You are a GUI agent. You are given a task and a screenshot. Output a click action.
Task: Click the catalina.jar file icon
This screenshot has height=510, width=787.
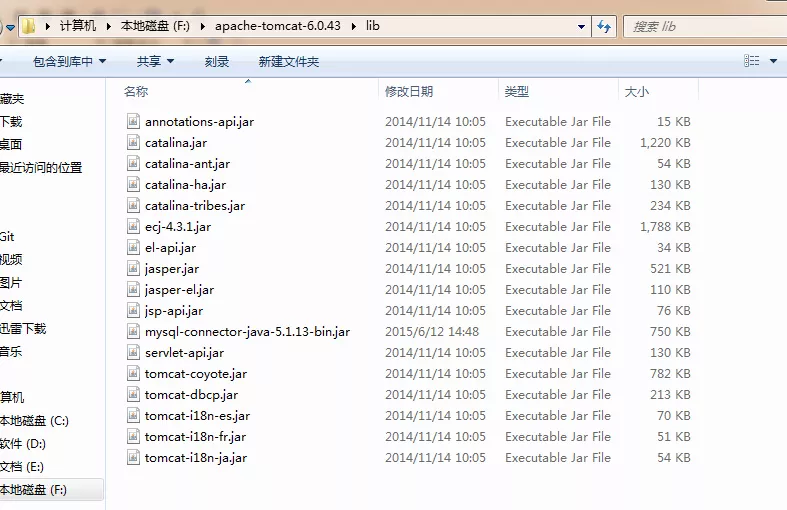click(x=134, y=142)
